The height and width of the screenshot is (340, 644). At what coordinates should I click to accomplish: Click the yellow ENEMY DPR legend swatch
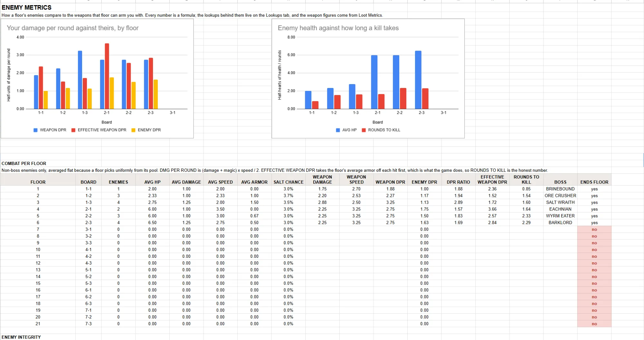click(133, 130)
